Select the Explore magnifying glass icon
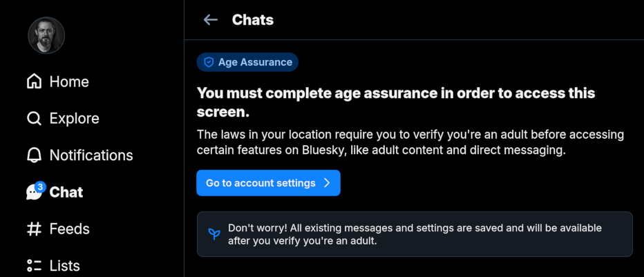The image size is (644, 277). pos(34,119)
